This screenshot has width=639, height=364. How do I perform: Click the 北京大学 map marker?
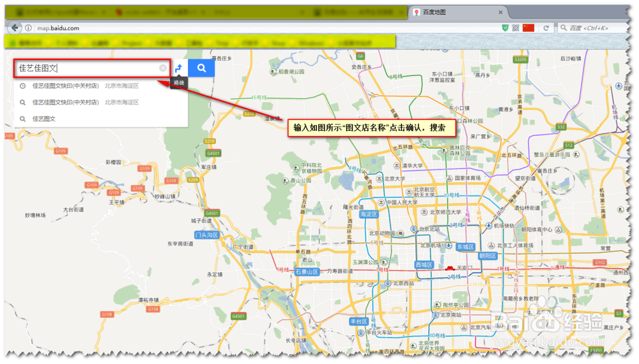(x=379, y=179)
